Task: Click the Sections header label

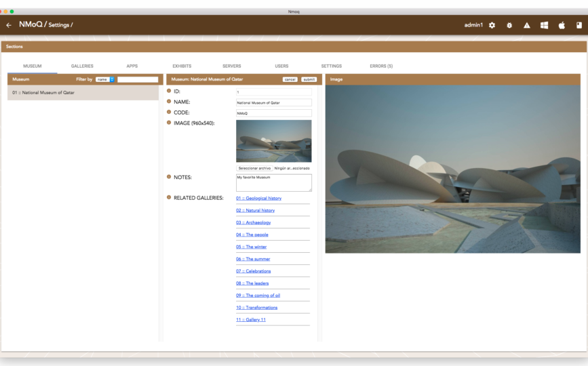Action: (x=14, y=47)
